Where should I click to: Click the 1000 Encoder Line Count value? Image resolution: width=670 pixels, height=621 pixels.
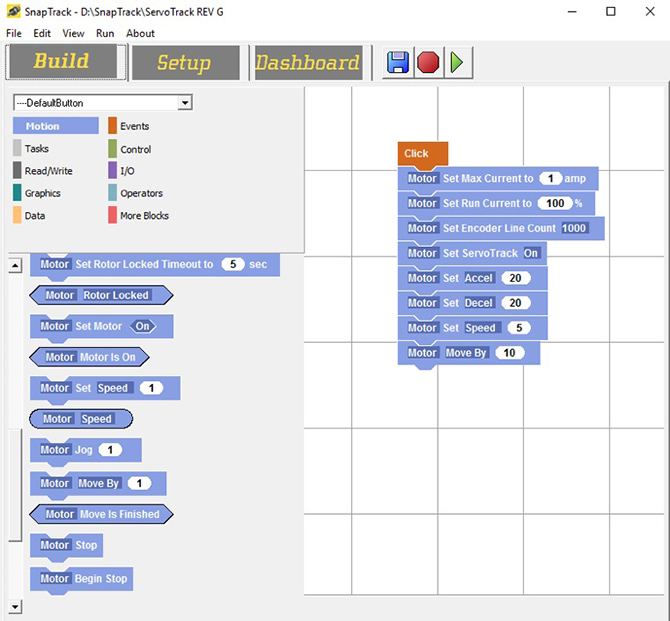coord(574,228)
